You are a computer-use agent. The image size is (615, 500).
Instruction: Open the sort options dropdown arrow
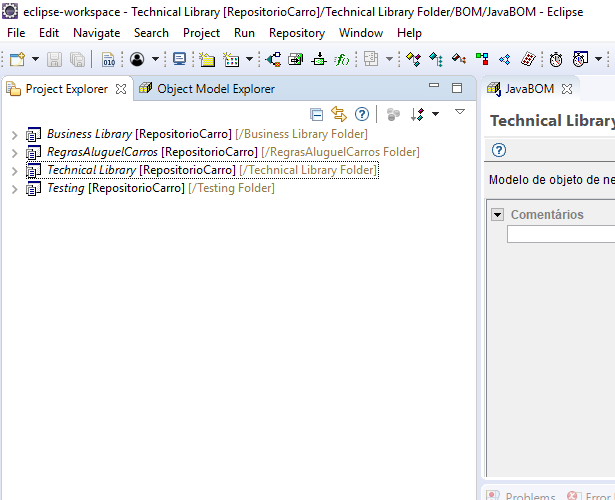tap(435, 114)
